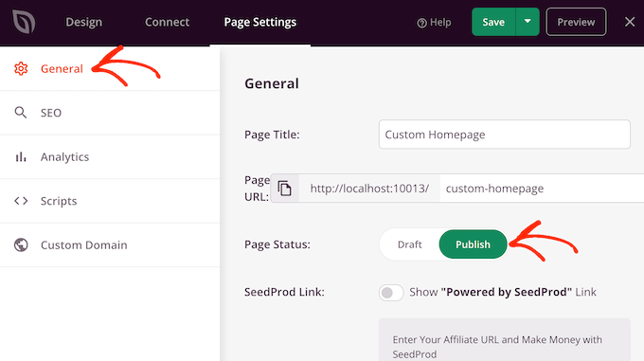Click the General section heading
The width and height of the screenshot is (644, 361).
pyautogui.click(x=272, y=83)
